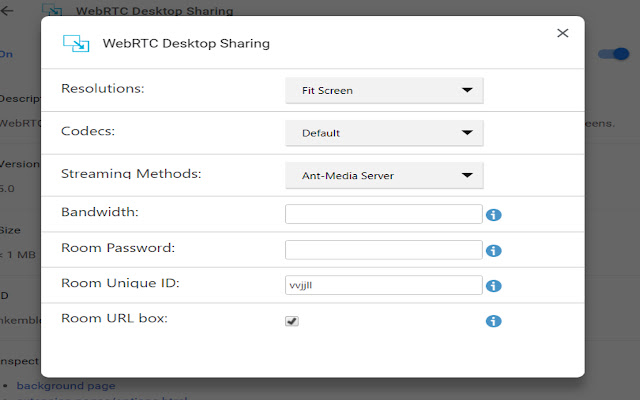Click the Room URL box label
Image resolution: width=640 pixels, height=400 pixels.
click(x=114, y=319)
